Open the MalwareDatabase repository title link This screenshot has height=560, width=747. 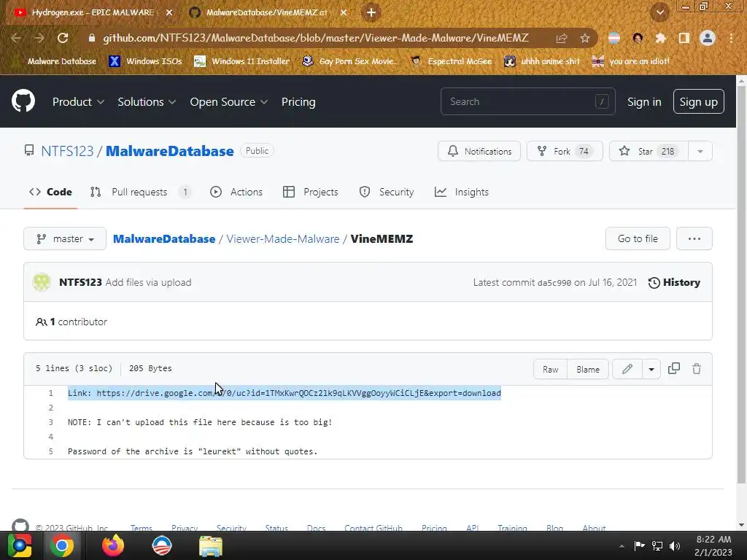coord(169,151)
